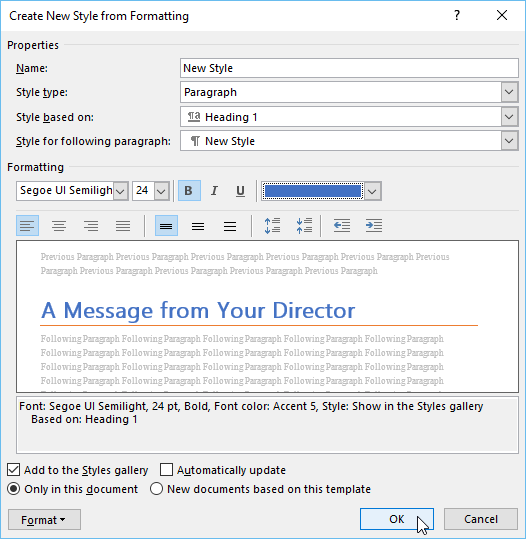Uncheck Add to the Styles gallery
This screenshot has height=539, width=526.
point(14,470)
